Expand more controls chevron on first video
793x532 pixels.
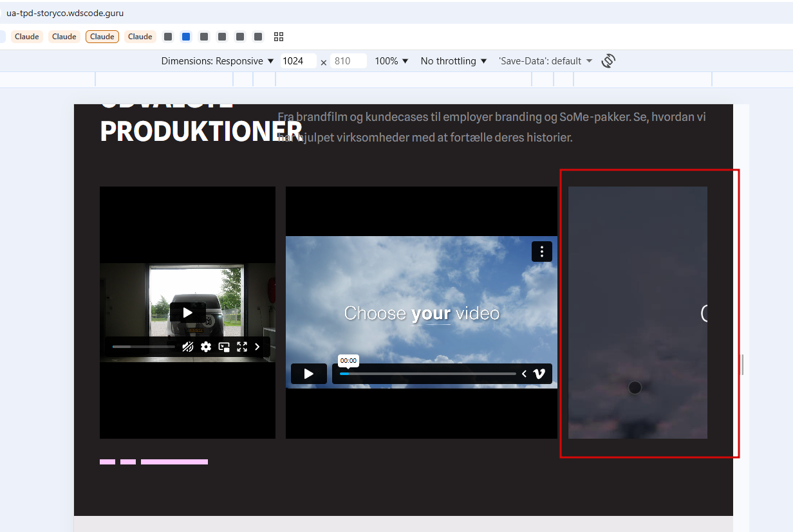coord(257,347)
